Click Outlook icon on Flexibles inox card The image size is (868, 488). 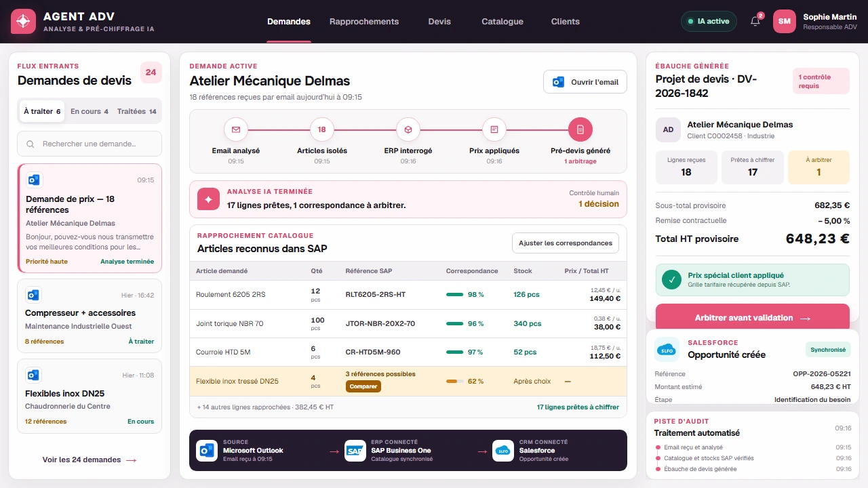tap(33, 375)
